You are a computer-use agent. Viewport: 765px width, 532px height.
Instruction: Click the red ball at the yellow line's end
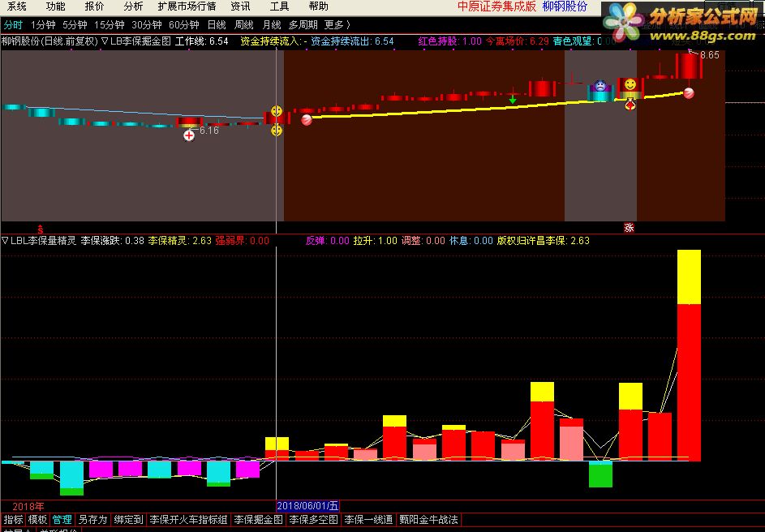(x=689, y=93)
